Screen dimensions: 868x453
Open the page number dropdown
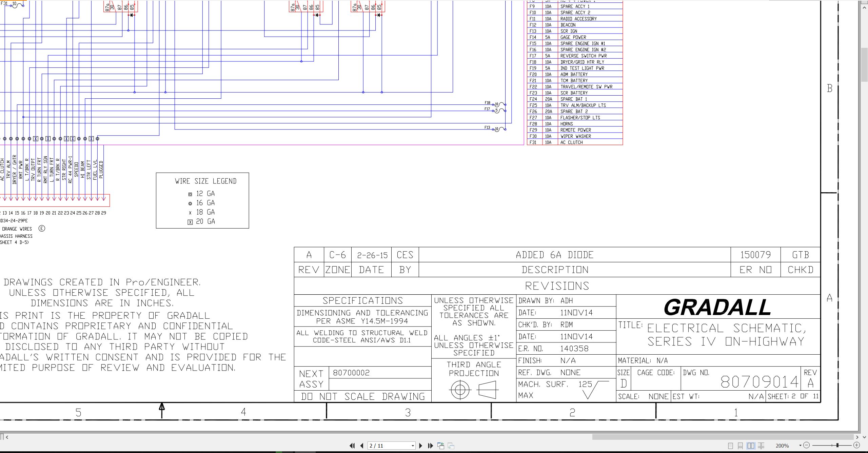coord(413,446)
